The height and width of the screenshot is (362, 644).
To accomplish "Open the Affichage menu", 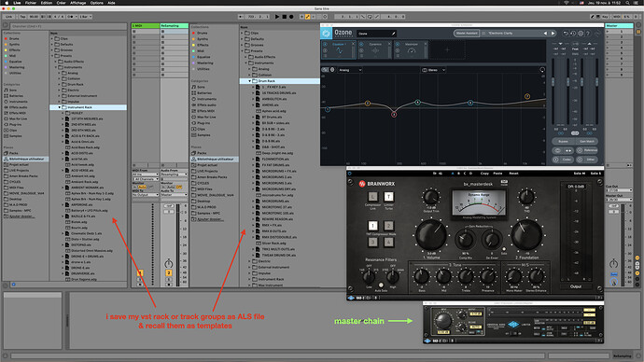I will click(78, 3).
